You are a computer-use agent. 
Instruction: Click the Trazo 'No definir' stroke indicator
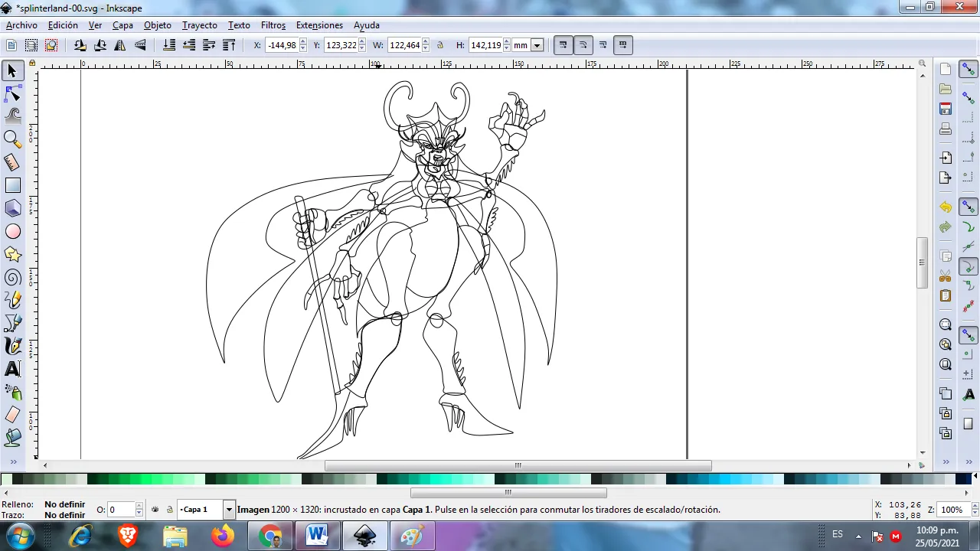click(x=65, y=515)
